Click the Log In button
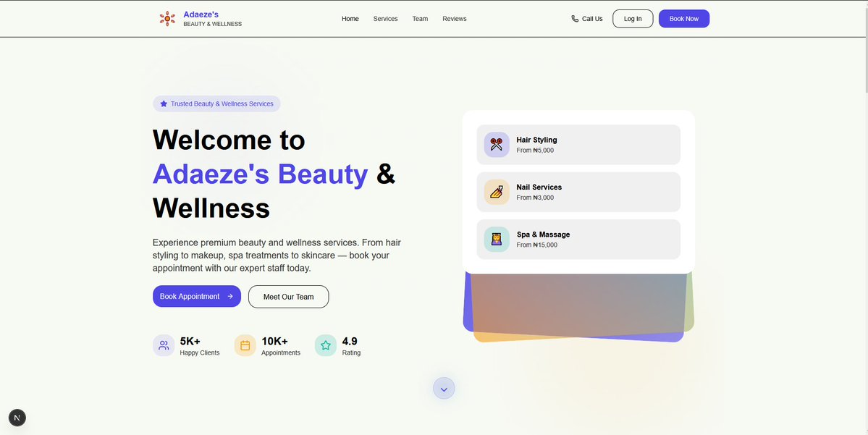 pyautogui.click(x=633, y=19)
